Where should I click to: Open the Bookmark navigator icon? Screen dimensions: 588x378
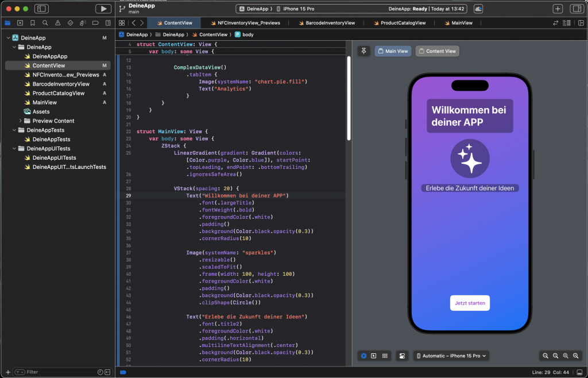pos(32,23)
